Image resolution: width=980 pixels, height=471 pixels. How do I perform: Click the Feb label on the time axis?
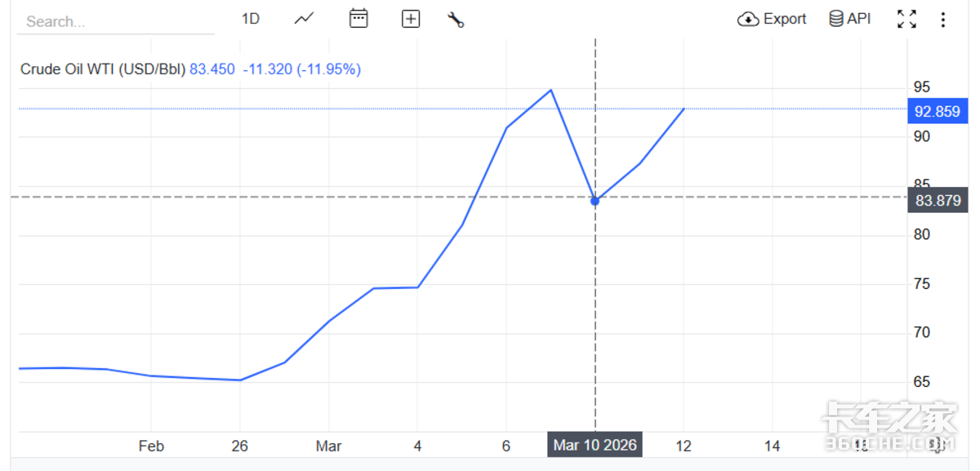(x=151, y=446)
